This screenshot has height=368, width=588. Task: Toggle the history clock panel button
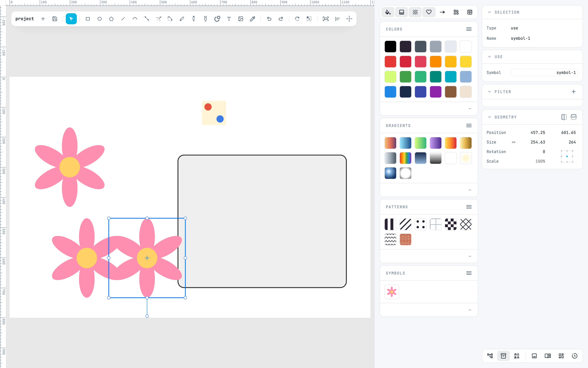(x=575, y=356)
